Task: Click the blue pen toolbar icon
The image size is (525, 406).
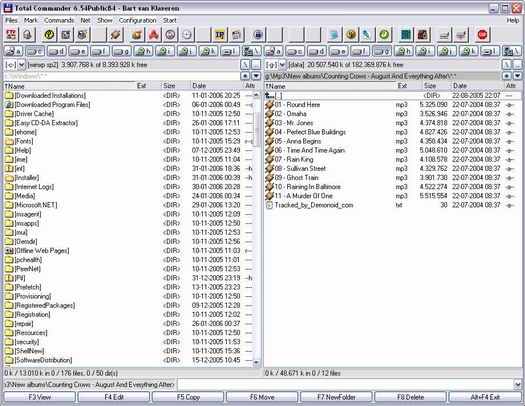Action: pos(367,34)
